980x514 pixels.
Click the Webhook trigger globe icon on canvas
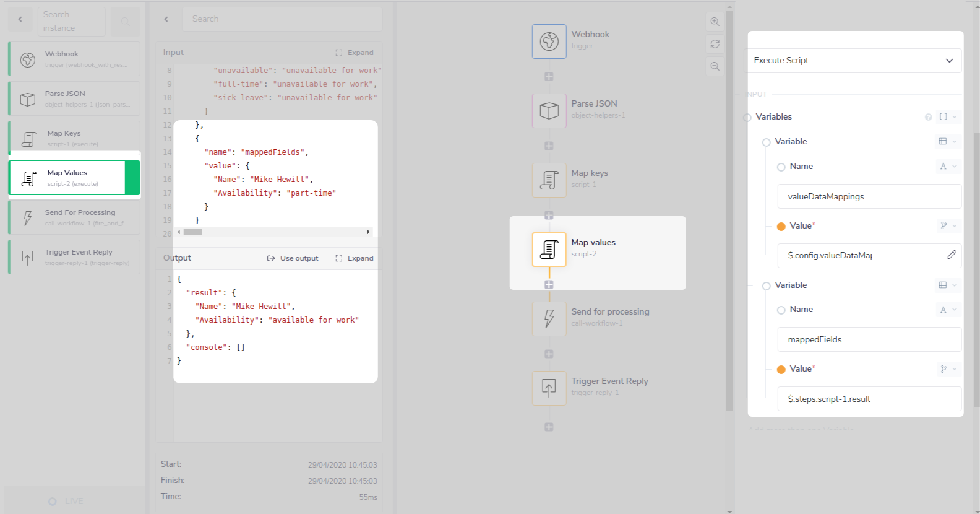(549, 41)
